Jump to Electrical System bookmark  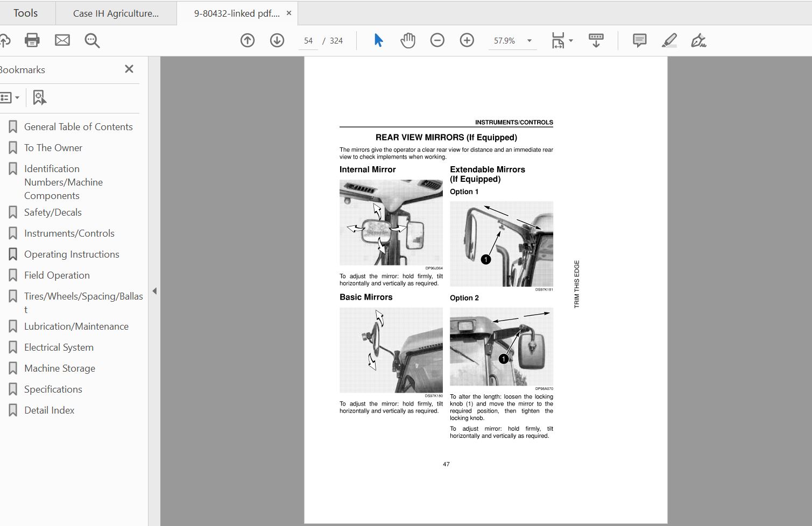[59, 347]
